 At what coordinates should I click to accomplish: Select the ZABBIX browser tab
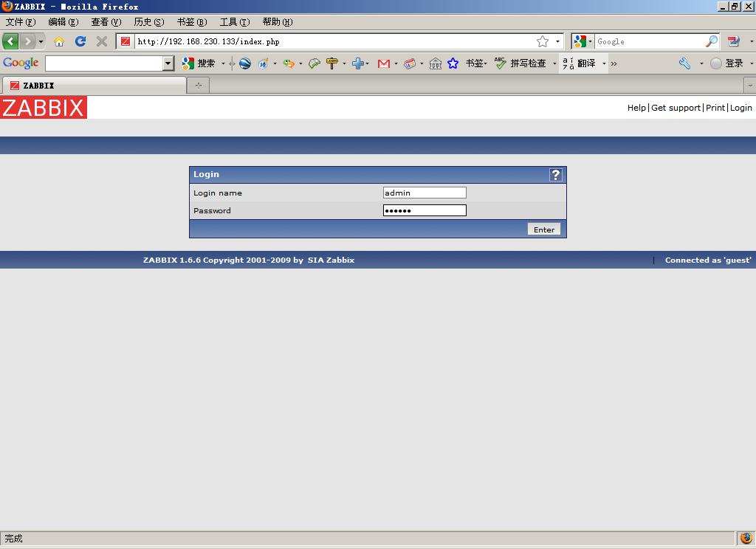tap(94, 86)
